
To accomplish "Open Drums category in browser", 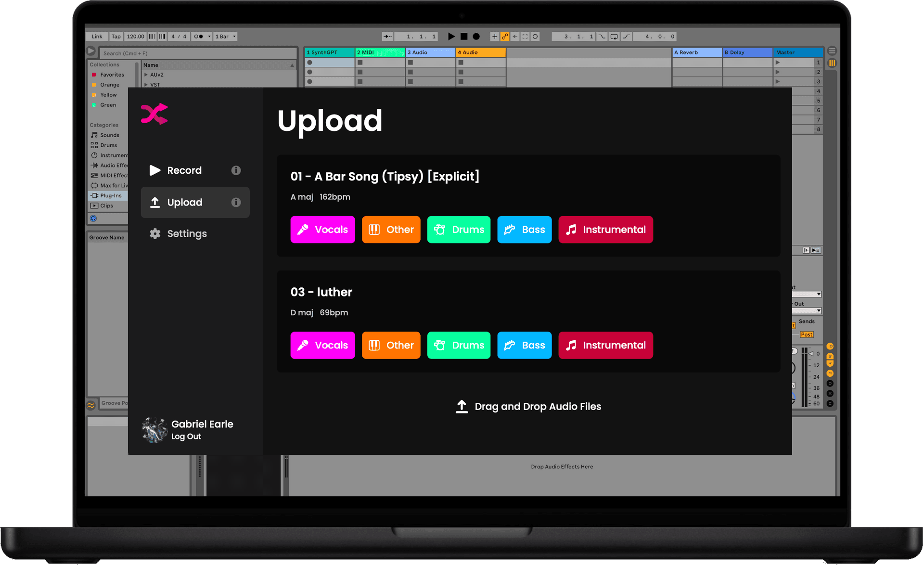I will pos(104,145).
